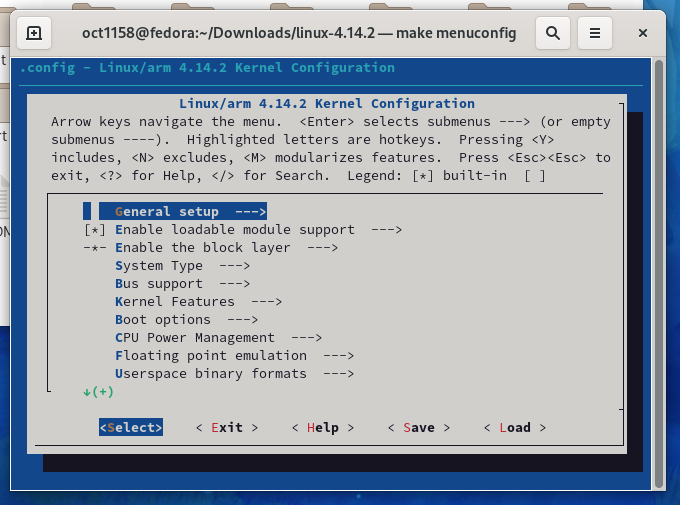680x505 pixels.
Task: Click arrow after CPU Power Management
Action: [x=307, y=338]
